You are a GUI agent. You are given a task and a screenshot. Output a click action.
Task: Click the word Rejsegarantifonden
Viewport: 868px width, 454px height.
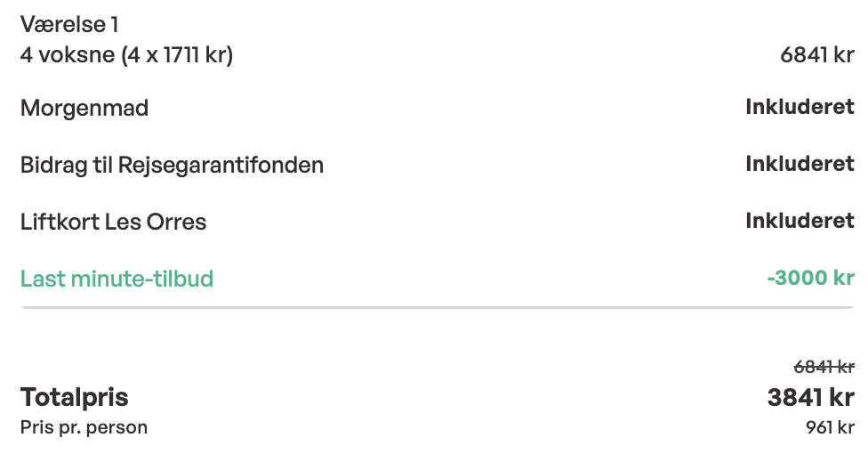221,165
